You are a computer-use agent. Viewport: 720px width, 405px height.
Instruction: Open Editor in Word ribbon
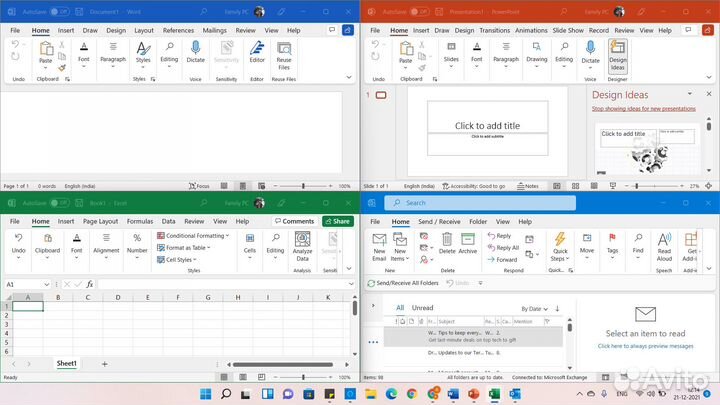point(257,51)
